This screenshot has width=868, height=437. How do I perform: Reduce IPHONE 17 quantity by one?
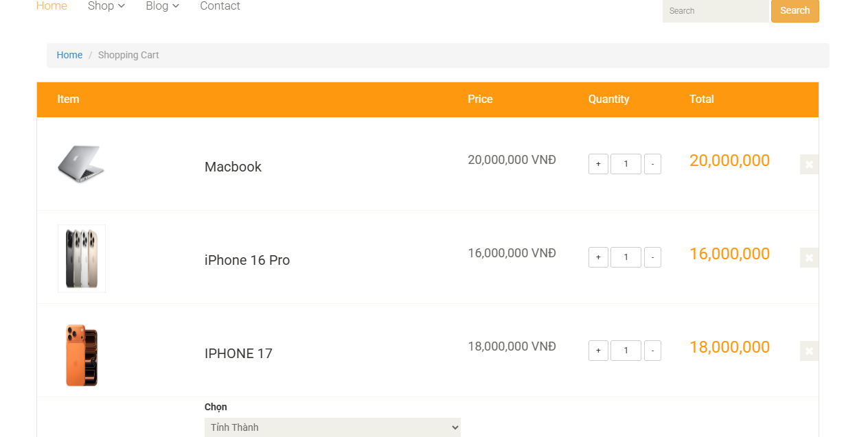(x=652, y=351)
